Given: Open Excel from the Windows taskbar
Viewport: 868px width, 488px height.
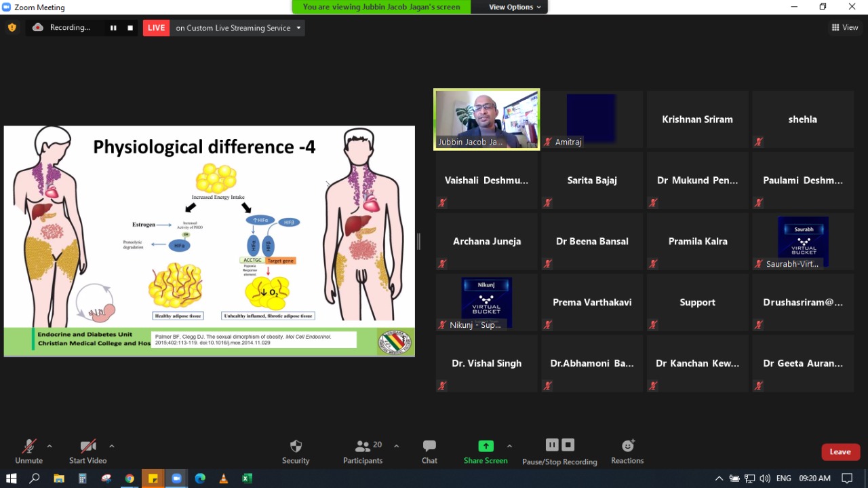Looking at the screenshot, I should coord(247,478).
